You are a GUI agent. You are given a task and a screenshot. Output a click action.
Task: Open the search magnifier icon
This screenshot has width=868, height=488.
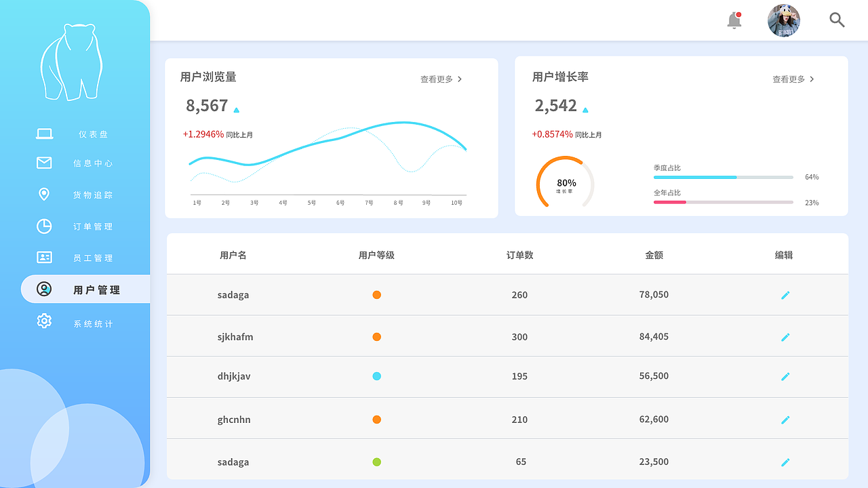point(837,20)
